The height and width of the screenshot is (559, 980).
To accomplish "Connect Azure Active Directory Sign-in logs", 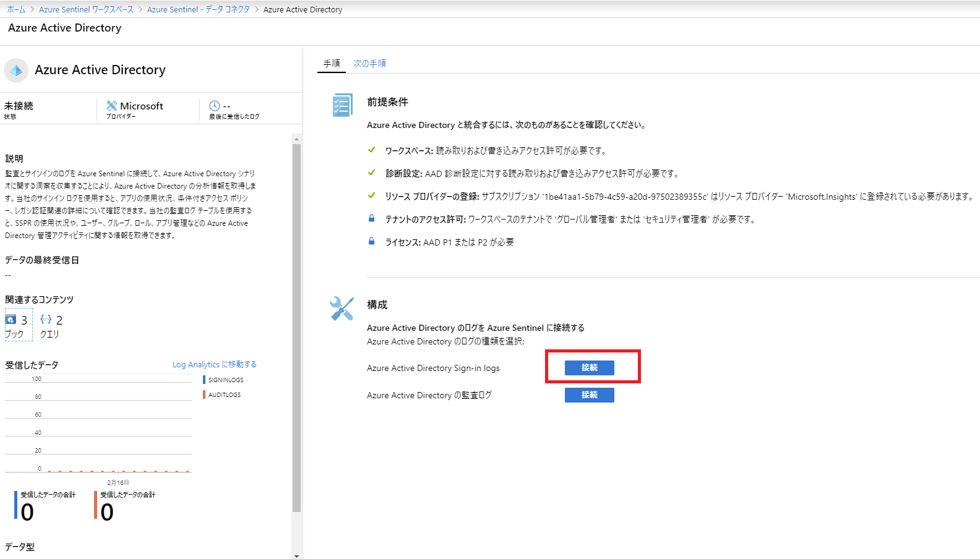I will pyautogui.click(x=590, y=368).
